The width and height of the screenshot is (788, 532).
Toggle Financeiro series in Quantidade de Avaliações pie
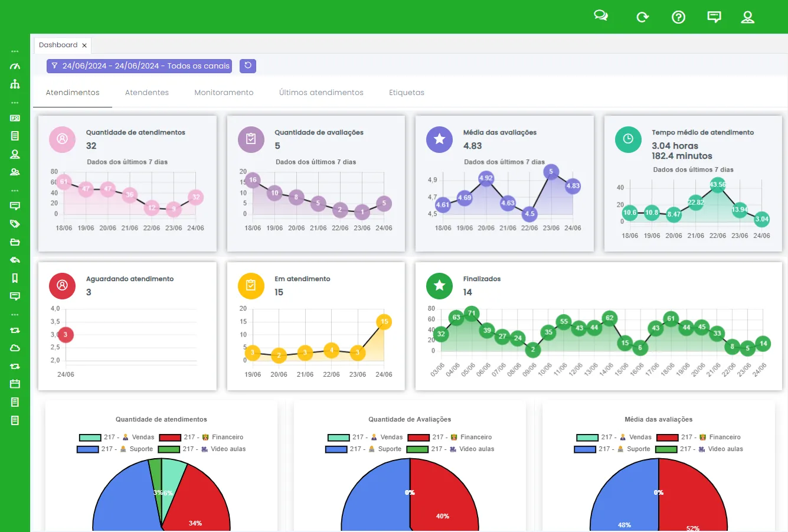pos(450,438)
